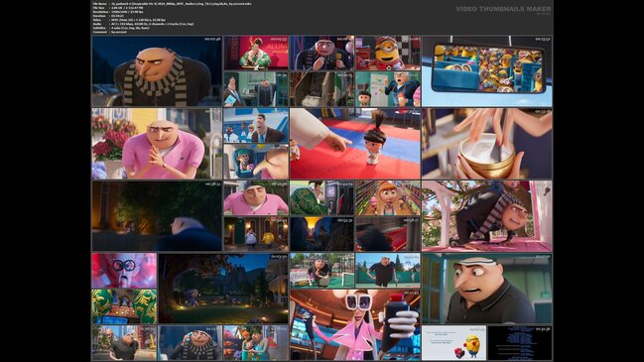Screen dimensions: 644x362
Task: Select Agnes in karate uniform on red mat thumbnail
Action: tap(355, 144)
